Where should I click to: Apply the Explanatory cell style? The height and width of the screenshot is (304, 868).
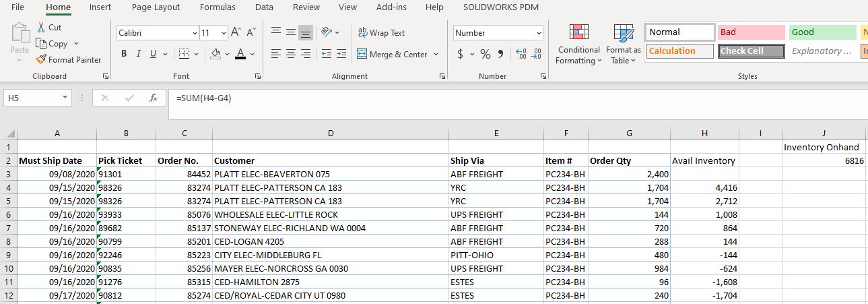click(822, 51)
